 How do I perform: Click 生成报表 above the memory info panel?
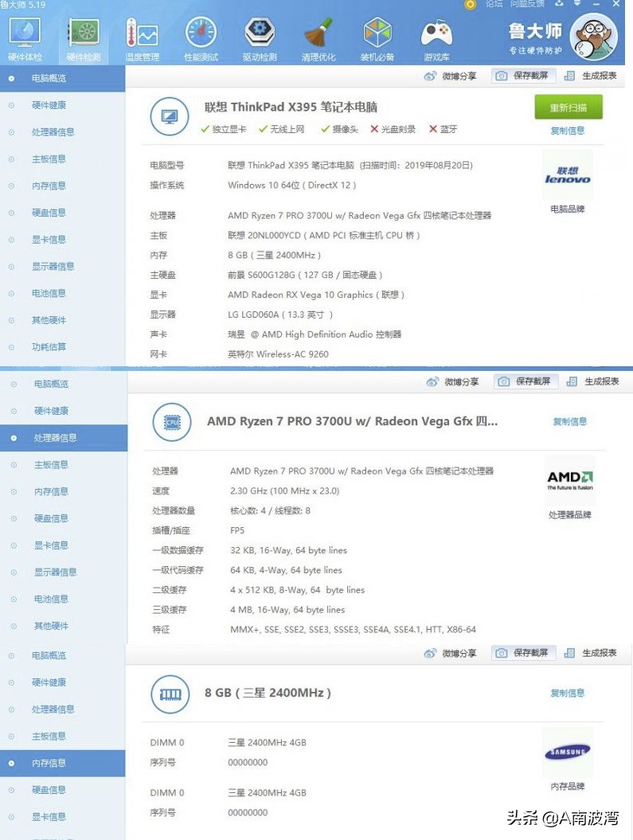coord(591,653)
